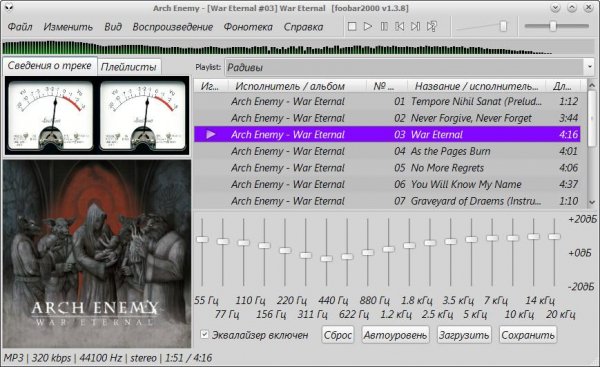Click the Сброс button
The width and height of the screenshot is (600, 367).
(338, 335)
